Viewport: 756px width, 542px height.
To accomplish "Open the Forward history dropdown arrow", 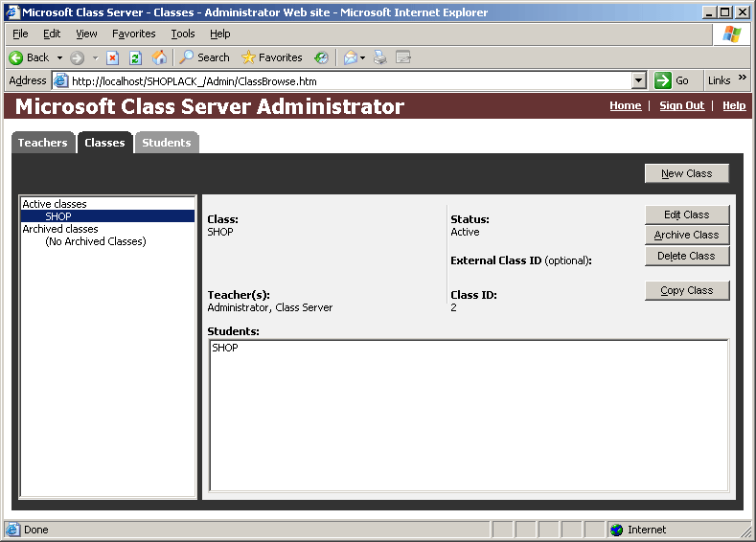I will coord(96,57).
